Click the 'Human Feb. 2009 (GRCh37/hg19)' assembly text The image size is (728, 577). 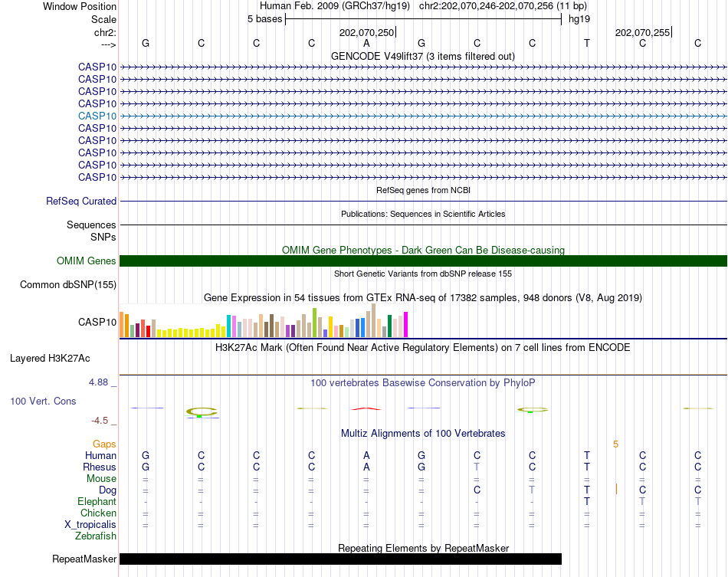pos(335,6)
